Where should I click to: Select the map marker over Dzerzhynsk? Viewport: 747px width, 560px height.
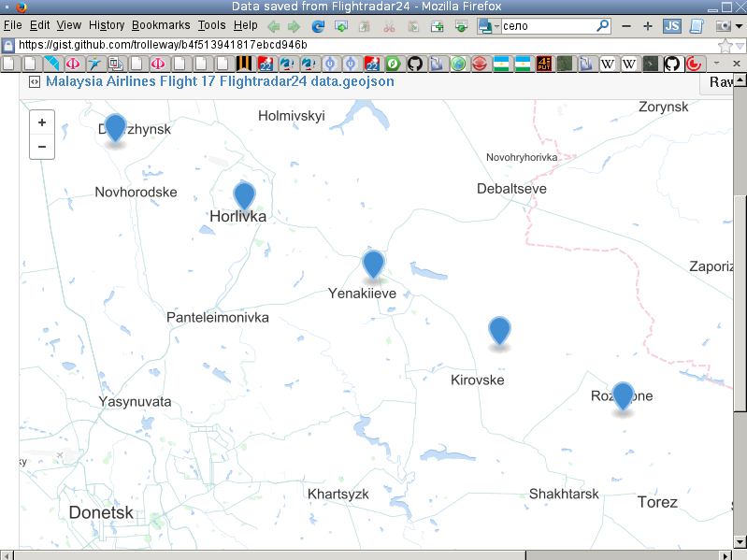[115, 128]
